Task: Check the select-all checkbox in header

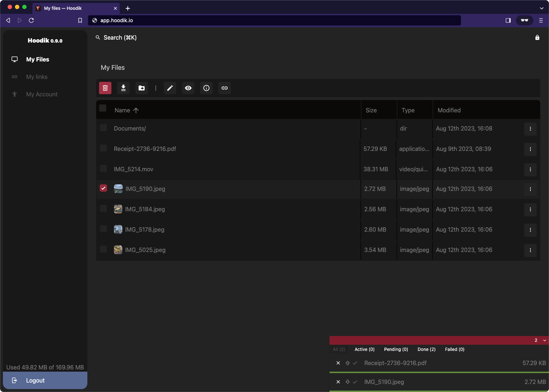Action: pyautogui.click(x=103, y=108)
